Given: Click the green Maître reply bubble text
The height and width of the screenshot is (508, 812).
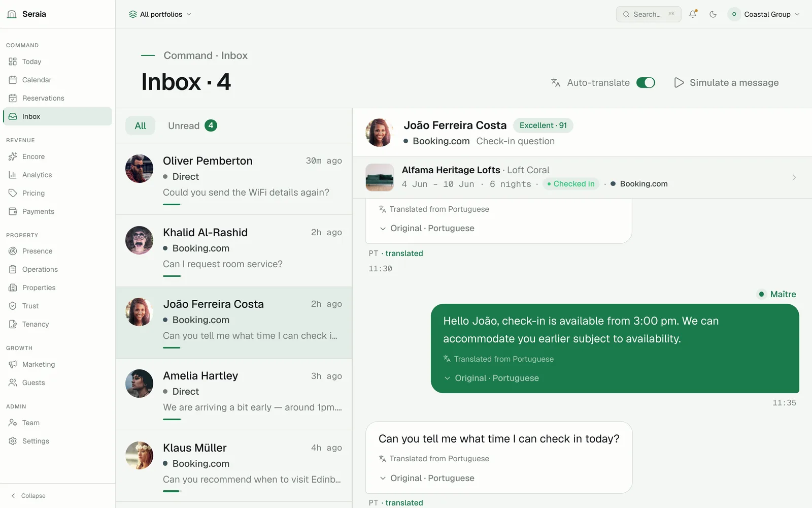Looking at the screenshot, I should click(581, 330).
